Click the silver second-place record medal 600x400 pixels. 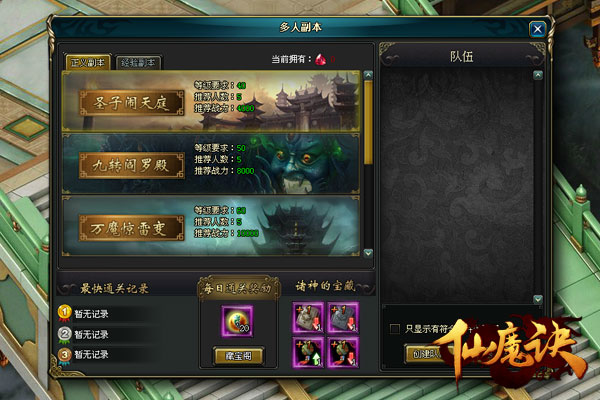pyautogui.click(x=65, y=334)
